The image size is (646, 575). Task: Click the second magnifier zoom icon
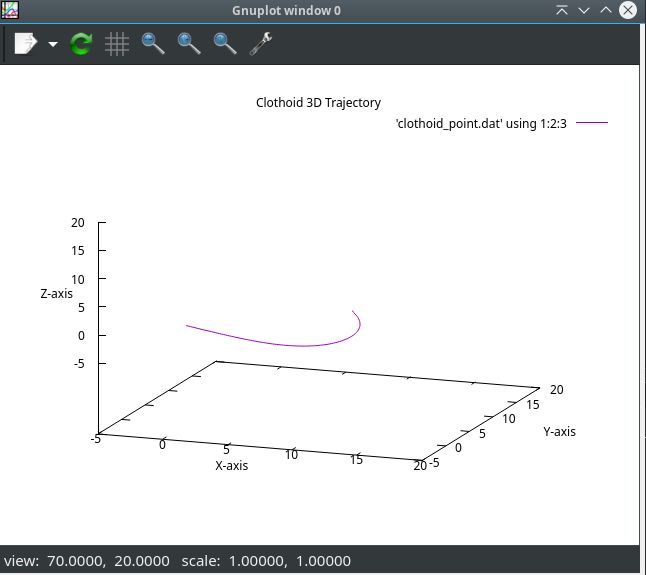click(189, 44)
